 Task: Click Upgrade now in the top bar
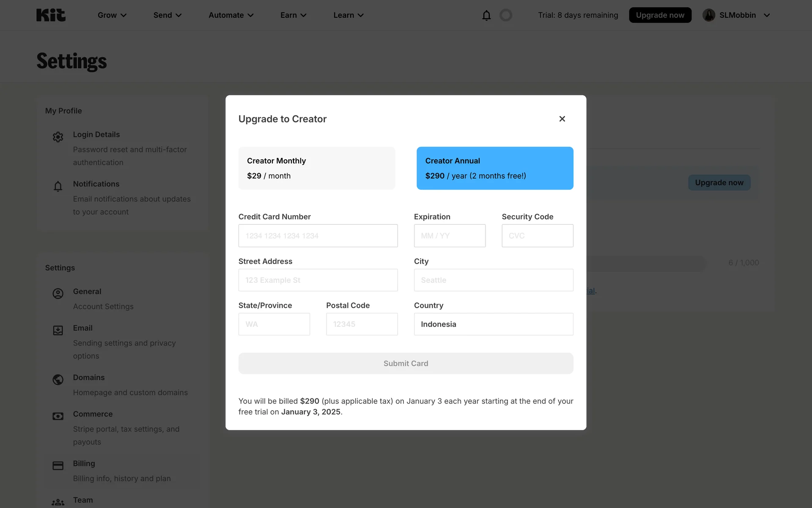[660, 15]
